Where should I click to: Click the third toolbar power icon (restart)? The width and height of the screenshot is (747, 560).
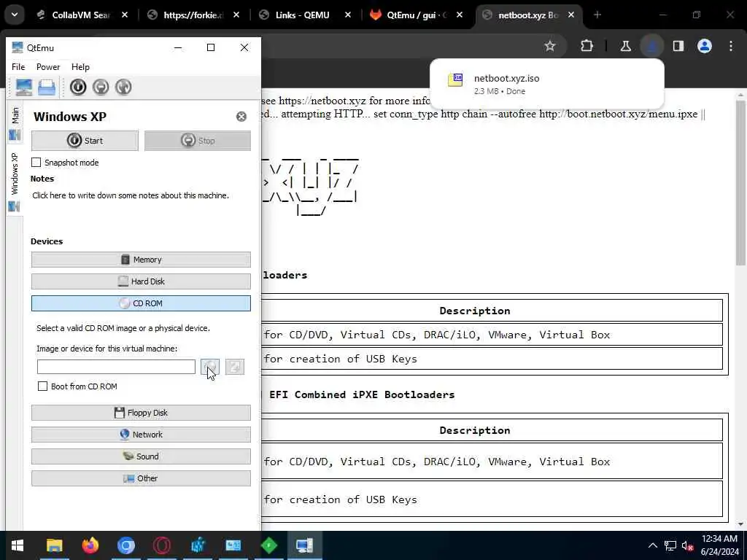tap(123, 87)
